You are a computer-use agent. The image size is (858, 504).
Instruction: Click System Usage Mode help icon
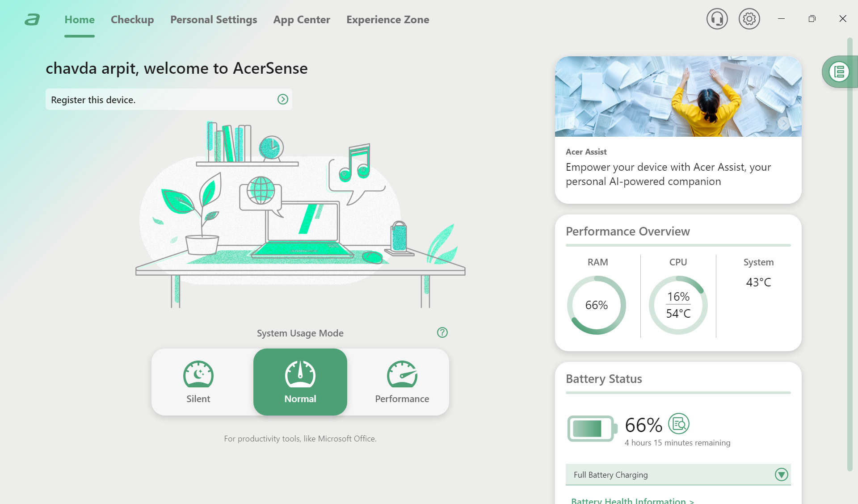coord(442,332)
